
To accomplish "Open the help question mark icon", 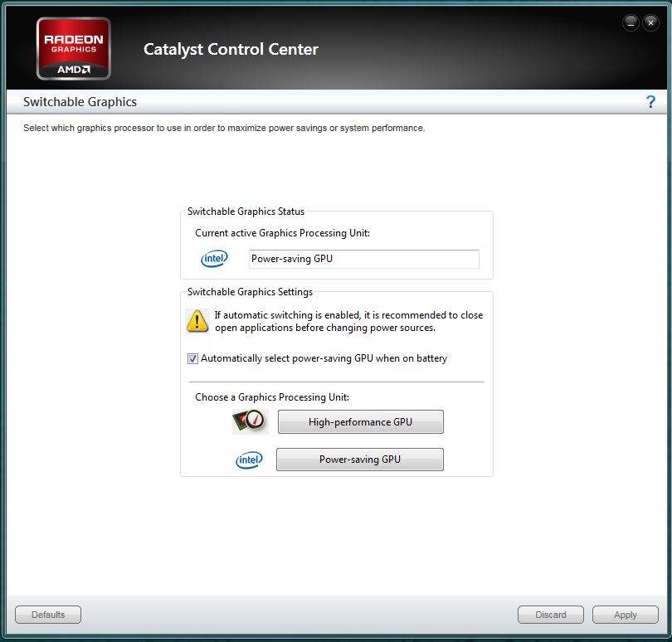I will (650, 102).
